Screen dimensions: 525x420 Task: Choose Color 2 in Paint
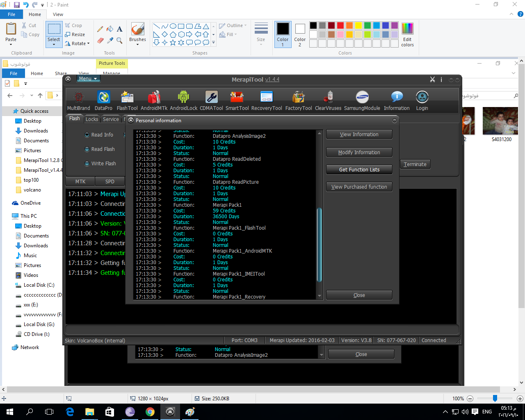[300, 34]
